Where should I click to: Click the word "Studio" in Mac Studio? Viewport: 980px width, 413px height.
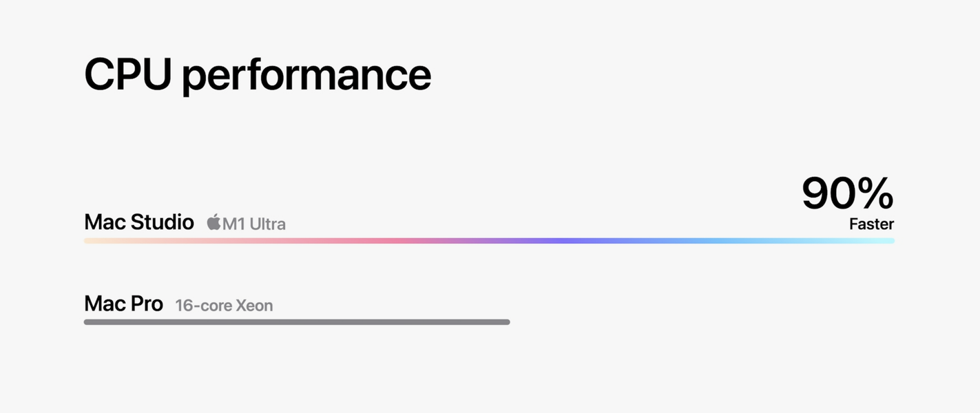(x=162, y=222)
